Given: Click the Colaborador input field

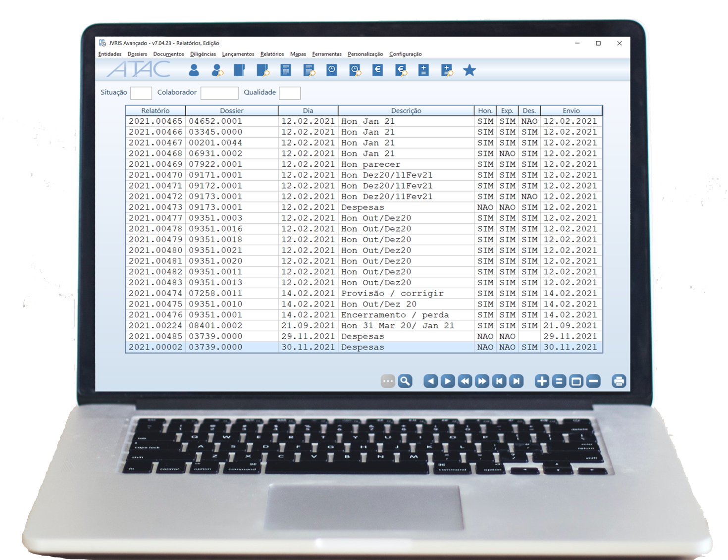Looking at the screenshot, I should [x=219, y=93].
